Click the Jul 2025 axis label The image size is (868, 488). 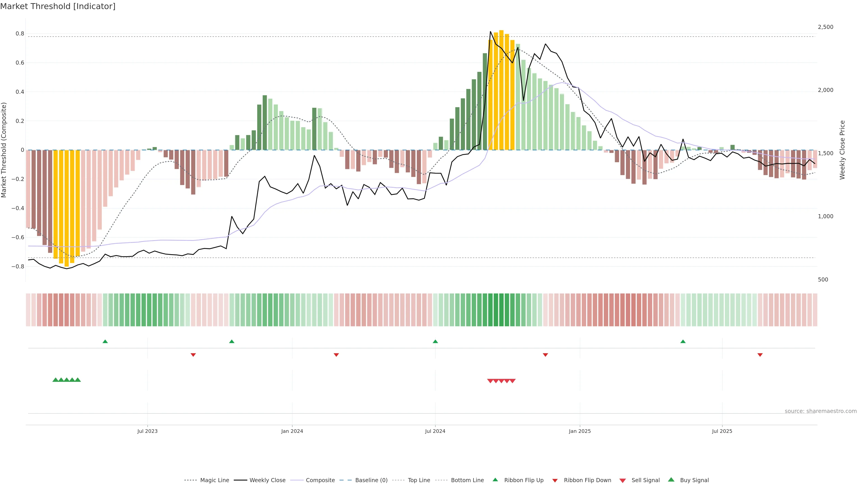click(722, 431)
